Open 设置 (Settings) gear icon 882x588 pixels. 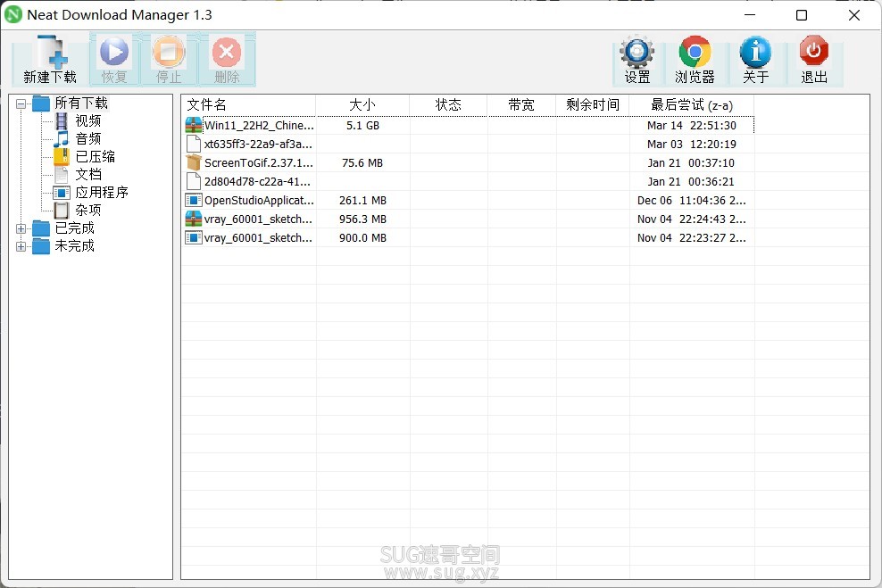[637, 52]
